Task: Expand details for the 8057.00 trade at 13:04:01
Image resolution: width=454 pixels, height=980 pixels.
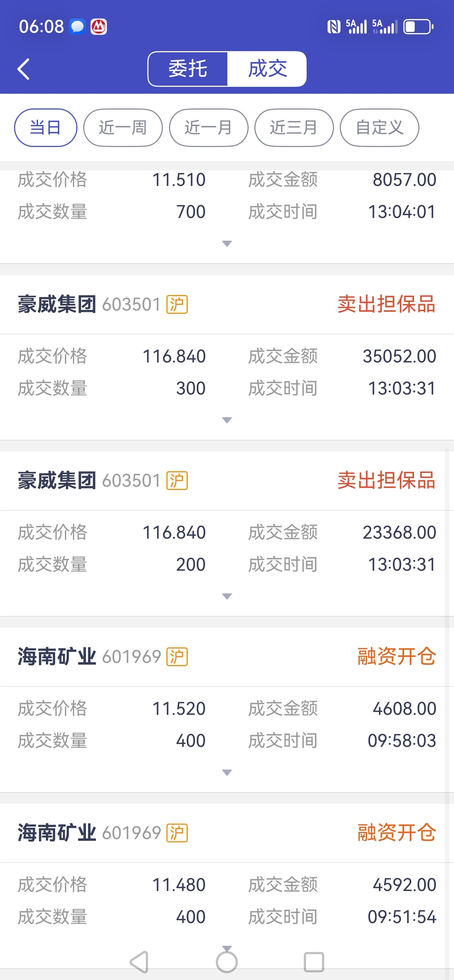Action: [x=227, y=244]
